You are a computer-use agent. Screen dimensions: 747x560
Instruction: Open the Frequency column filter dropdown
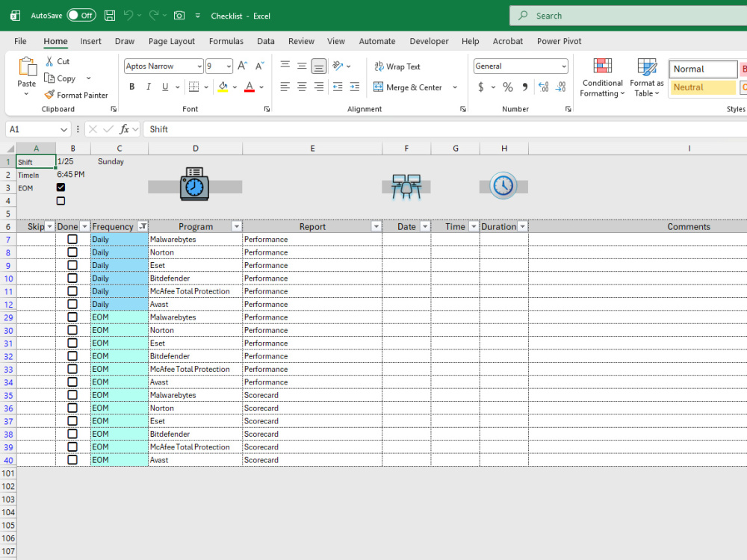tap(141, 226)
